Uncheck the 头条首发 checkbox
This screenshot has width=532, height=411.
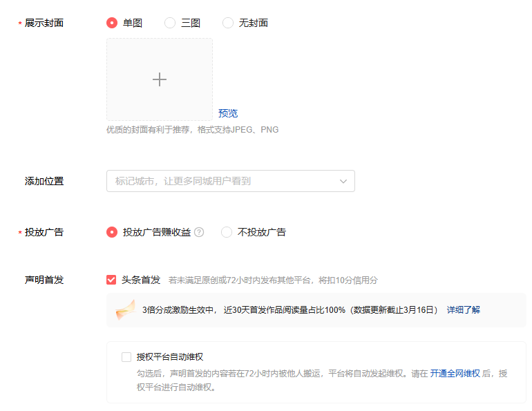(x=111, y=280)
